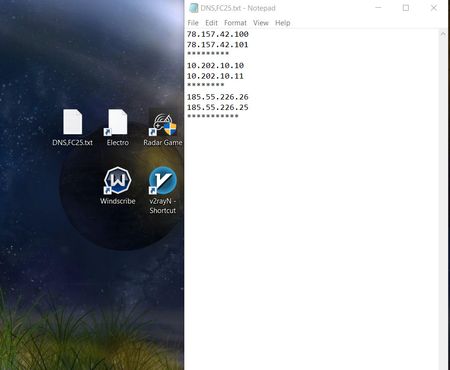Select the Radar Game shortcut icon
This screenshot has width=450, height=370.
click(x=163, y=129)
